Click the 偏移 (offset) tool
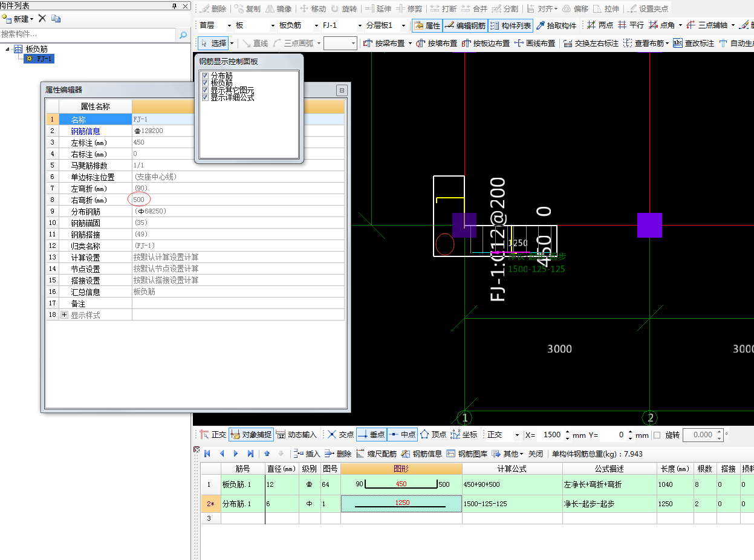Image resolution: width=754 pixels, height=560 pixels. 575,9
